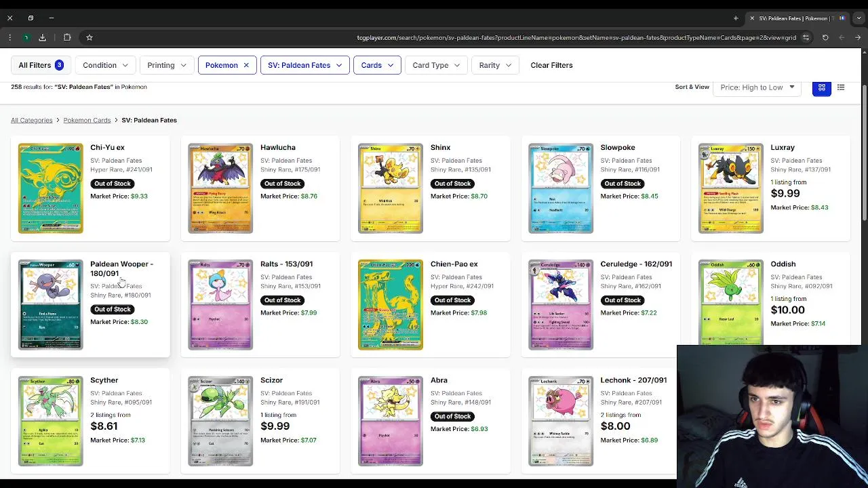The width and height of the screenshot is (868, 488).
Task: Open the green browser profile icon
Action: (x=26, y=37)
